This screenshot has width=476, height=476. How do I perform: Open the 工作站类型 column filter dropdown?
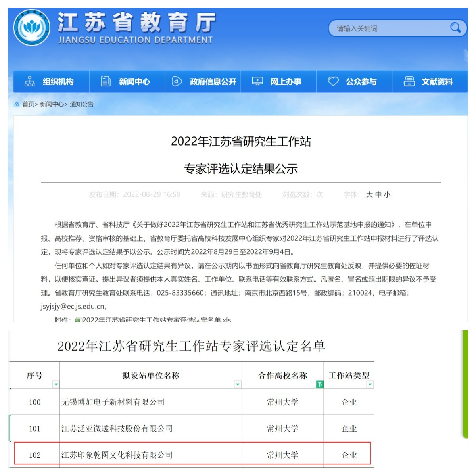[x=370, y=384]
